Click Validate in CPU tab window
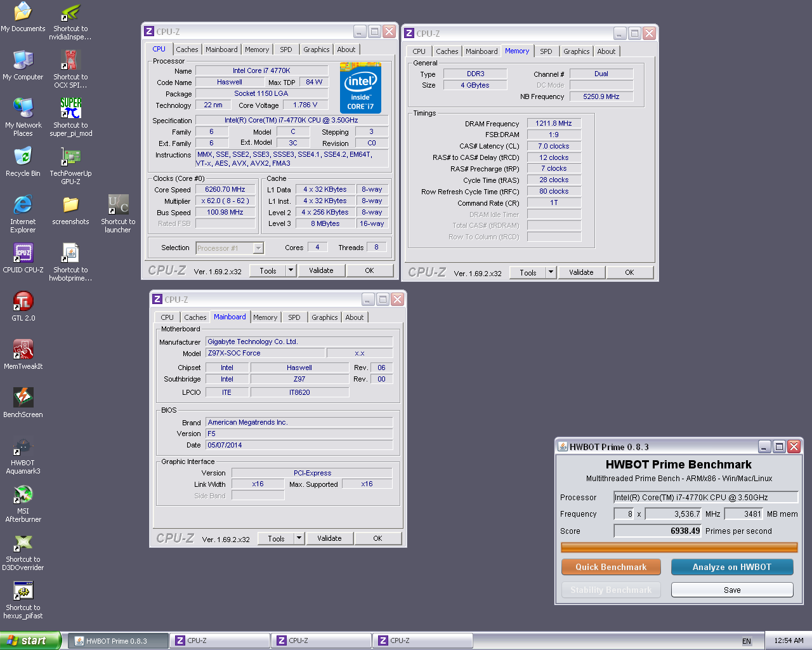 click(321, 270)
